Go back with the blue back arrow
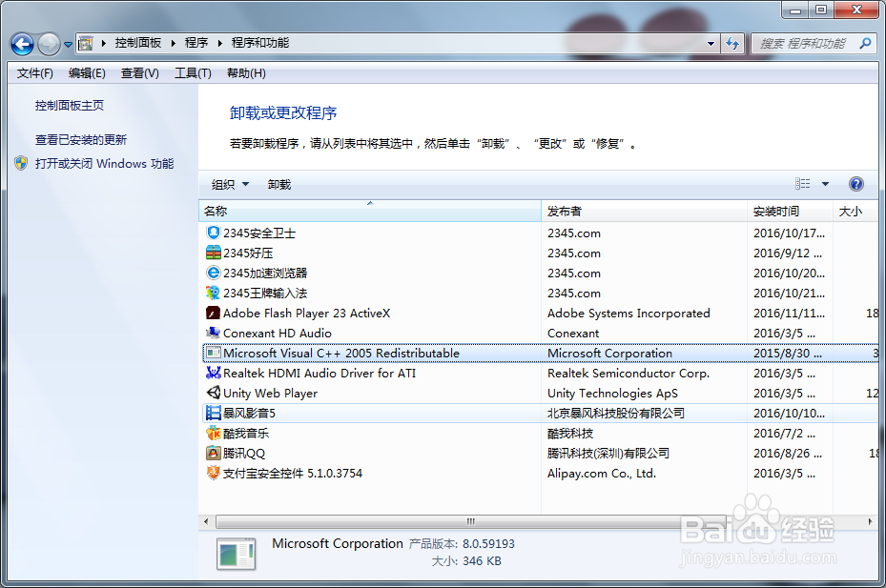Viewport: 886px width, 588px height. tap(23, 44)
